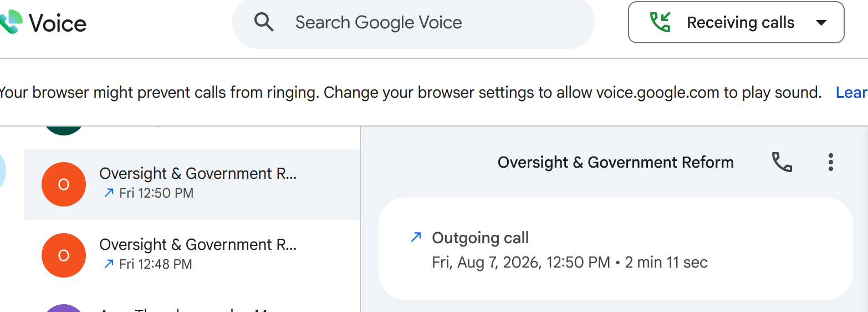The width and height of the screenshot is (868, 312).
Task: Click the Google Voice logo icon
Action: [x=11, y=22]
